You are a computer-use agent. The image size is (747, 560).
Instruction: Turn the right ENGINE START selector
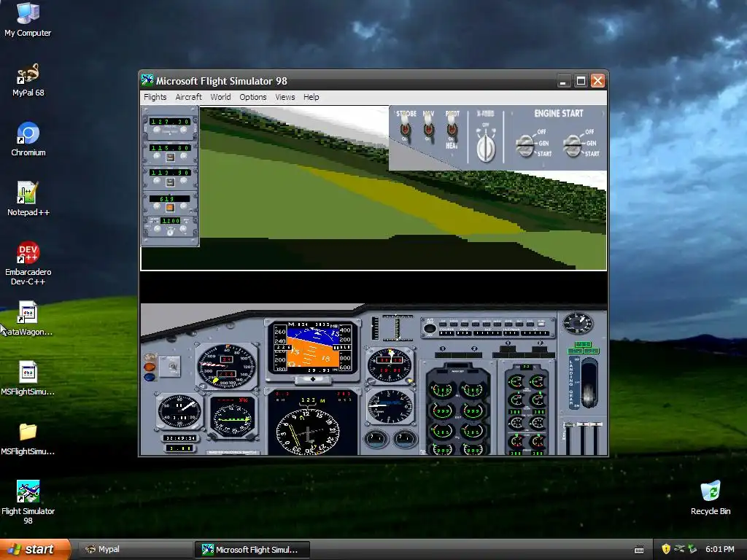click(573, 145)
